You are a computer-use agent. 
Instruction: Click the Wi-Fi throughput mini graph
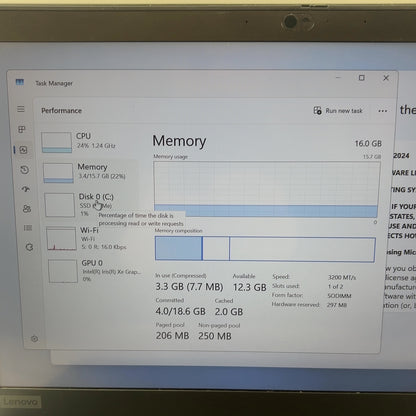pyautogui.click(x=61, y=239)
